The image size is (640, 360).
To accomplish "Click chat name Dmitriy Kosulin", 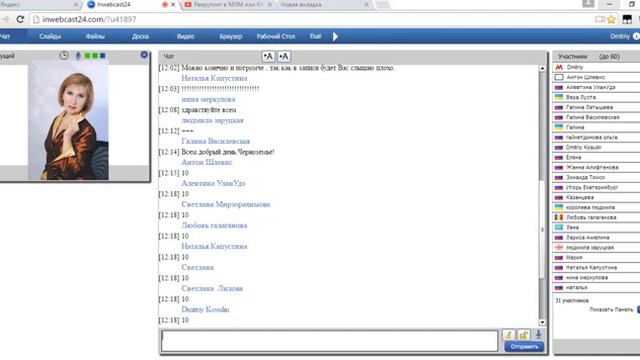I will pos(205,309).
